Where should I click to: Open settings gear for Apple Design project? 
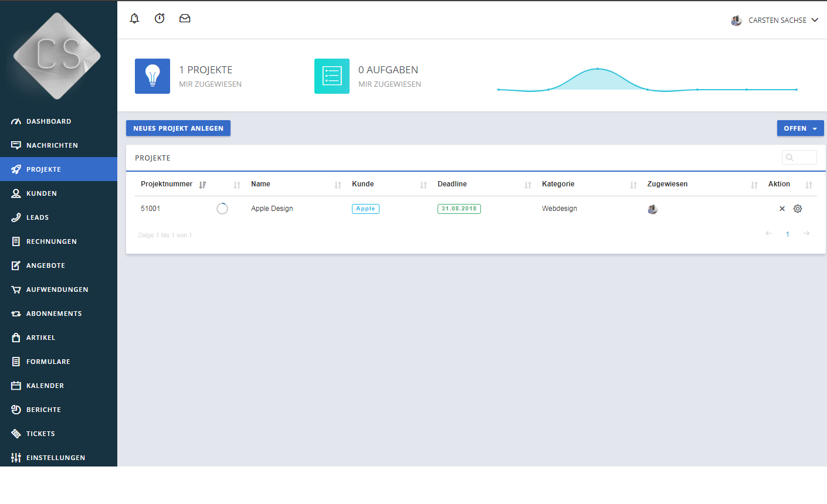(x=798, y=209)
